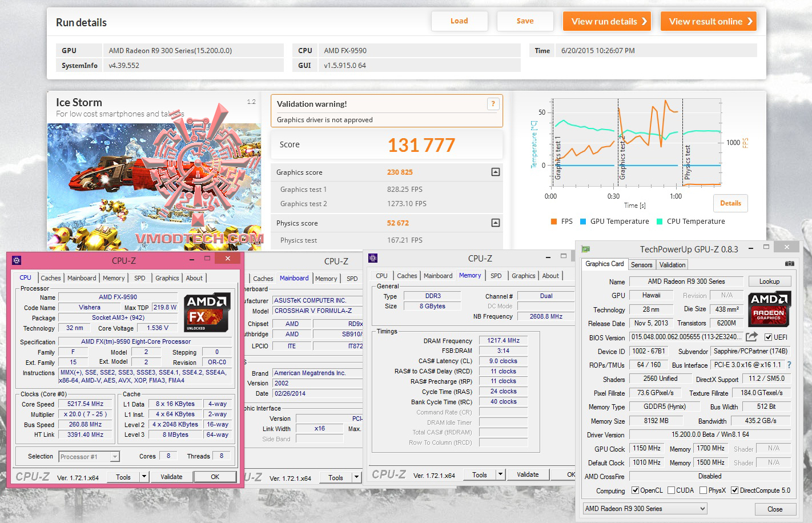The height and width of the screenshot is (523, 812).
Task: Click the pink CPU-Z window title bar icon
Action: 17,260
